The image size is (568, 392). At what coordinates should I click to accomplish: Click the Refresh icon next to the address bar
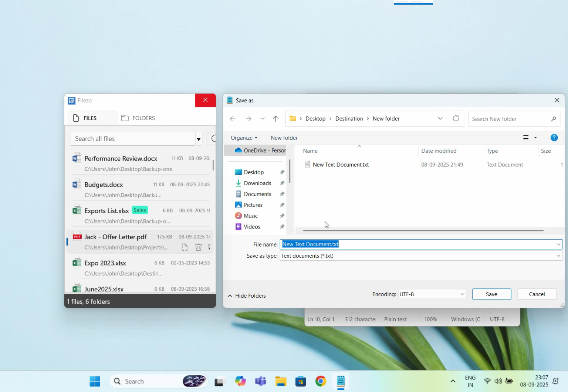(x=456, y=118)
